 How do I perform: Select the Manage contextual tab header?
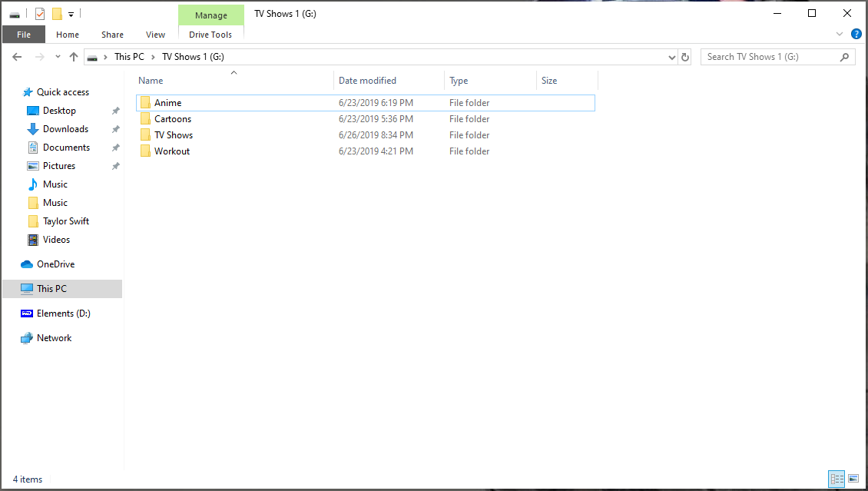211,15
